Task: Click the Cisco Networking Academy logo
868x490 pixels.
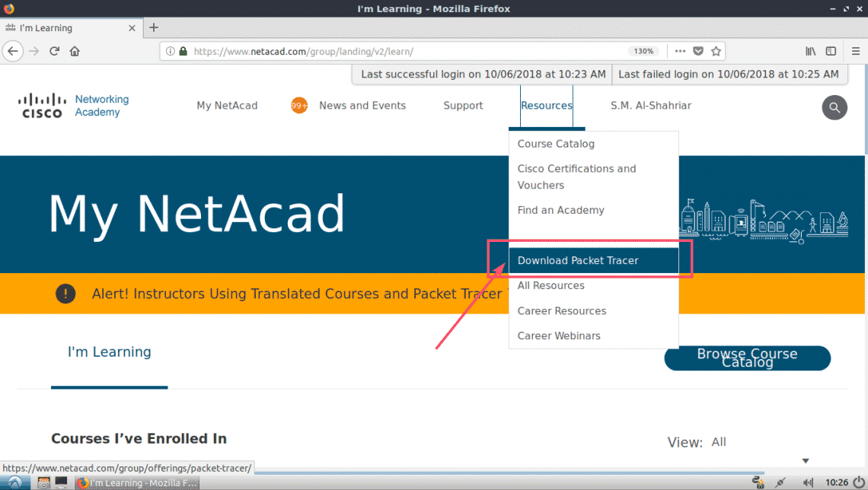Action: click(74, 106)
